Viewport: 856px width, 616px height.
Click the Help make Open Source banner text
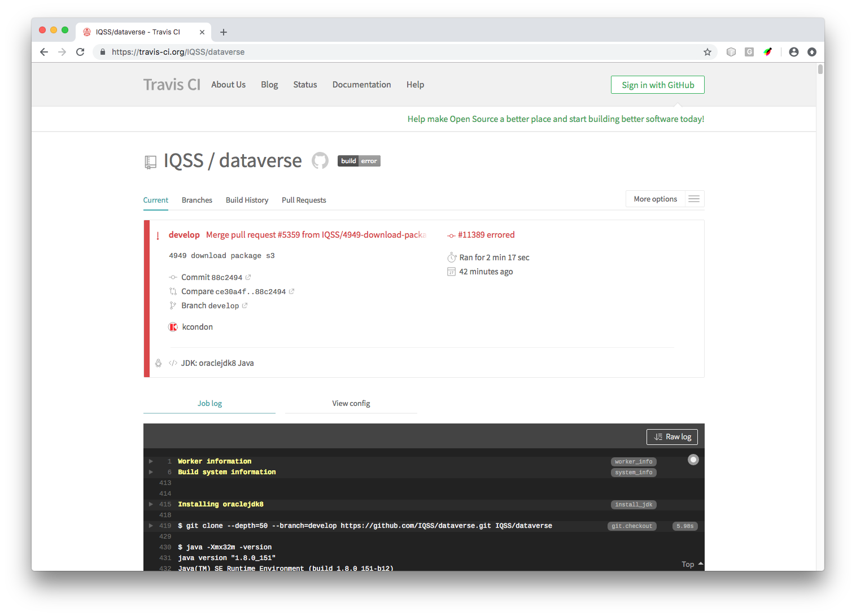click(556, 119)
